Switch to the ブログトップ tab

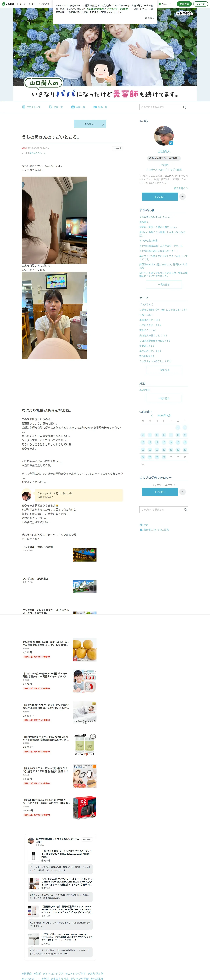(x=31, y=107)
